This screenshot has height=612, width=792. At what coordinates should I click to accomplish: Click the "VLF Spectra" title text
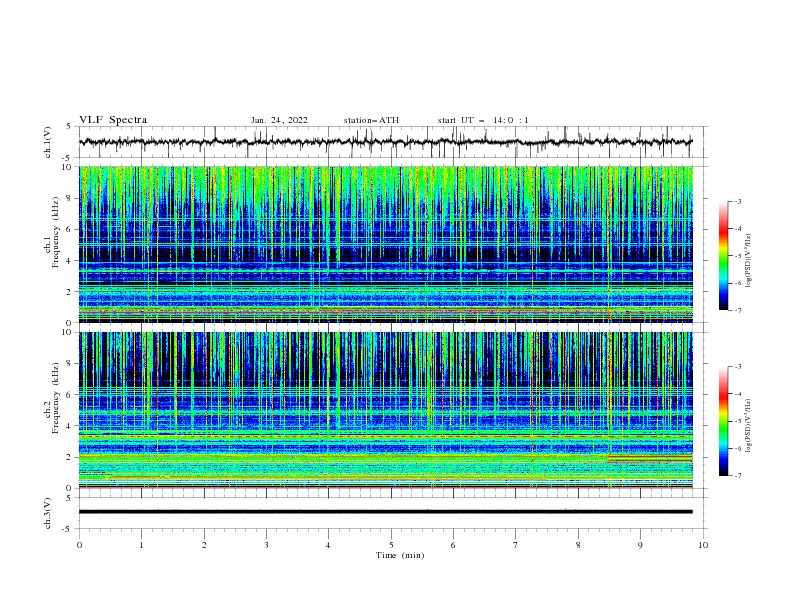113,120
